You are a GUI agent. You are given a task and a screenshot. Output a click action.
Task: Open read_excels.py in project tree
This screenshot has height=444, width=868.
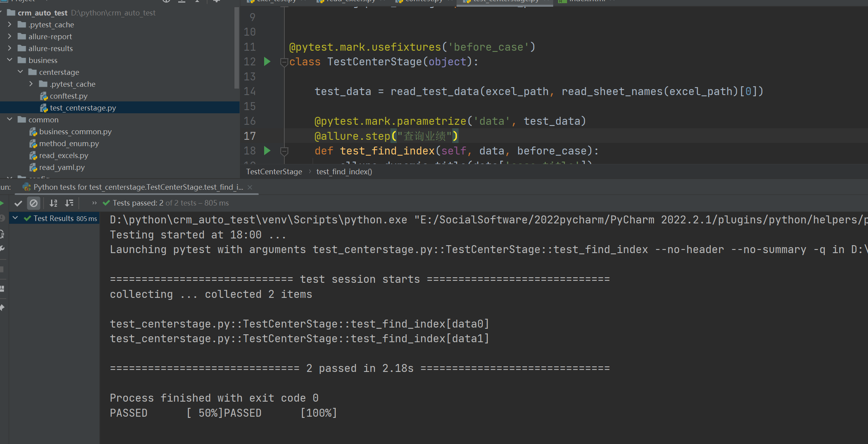63,155
